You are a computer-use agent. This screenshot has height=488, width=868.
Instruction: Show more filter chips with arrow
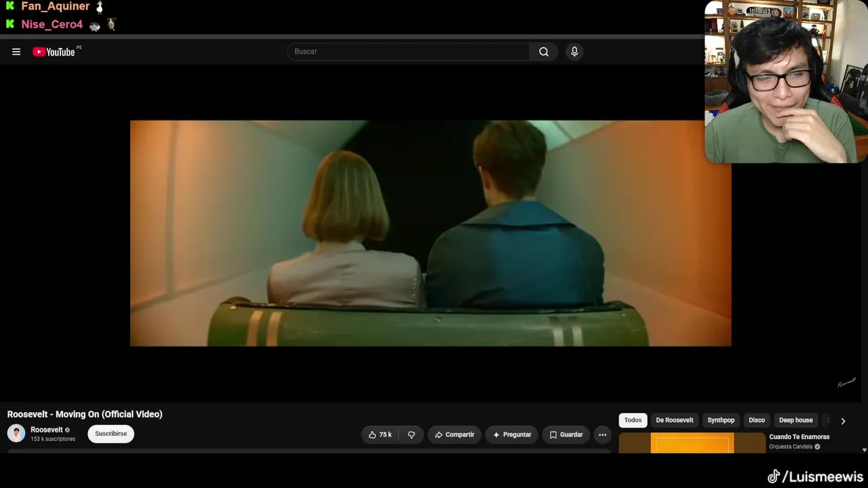[843, 421]
